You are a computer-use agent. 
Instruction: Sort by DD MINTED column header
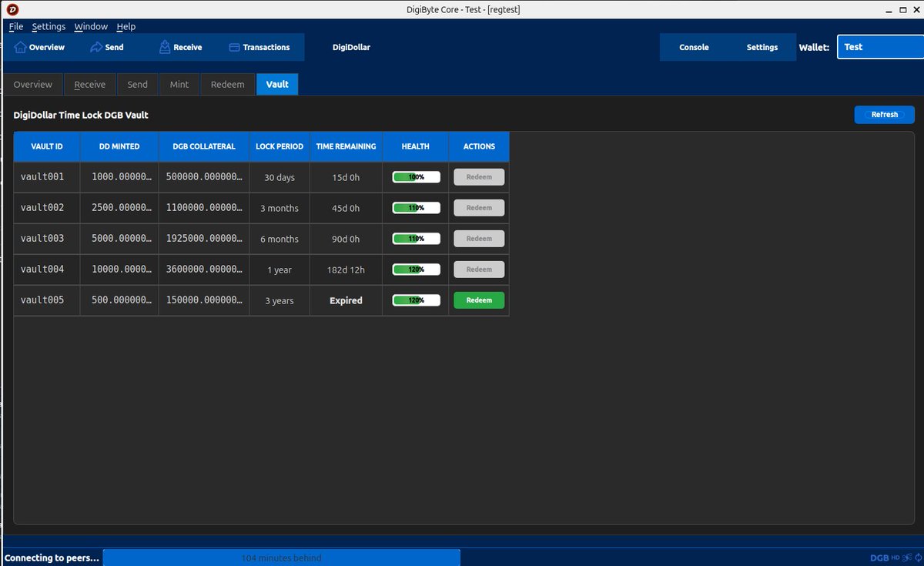pos(119,146)
